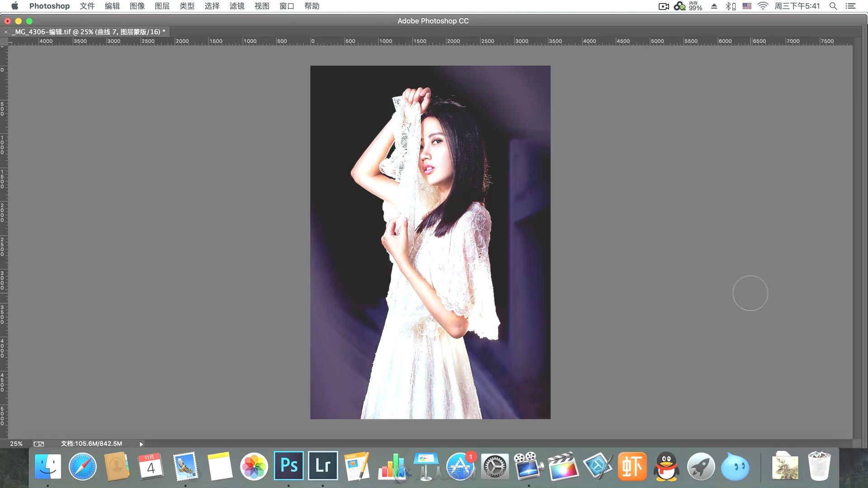
Task: Open the 类型 (Type) menu
Action: 187,6
